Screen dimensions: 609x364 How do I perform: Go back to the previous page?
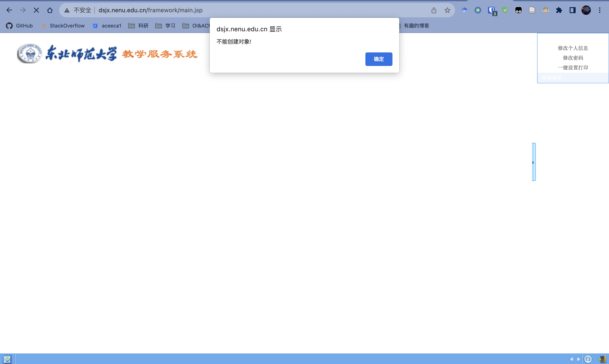click(9, 10)
